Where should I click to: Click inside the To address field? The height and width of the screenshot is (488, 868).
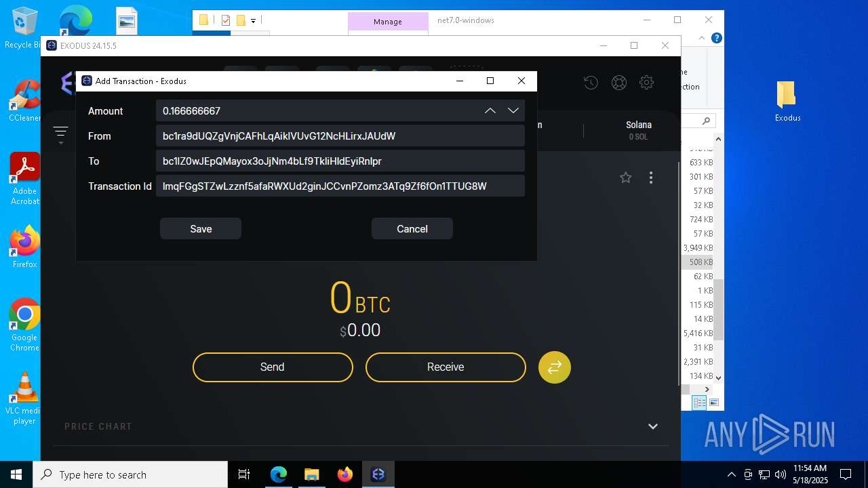pos(340,161)
